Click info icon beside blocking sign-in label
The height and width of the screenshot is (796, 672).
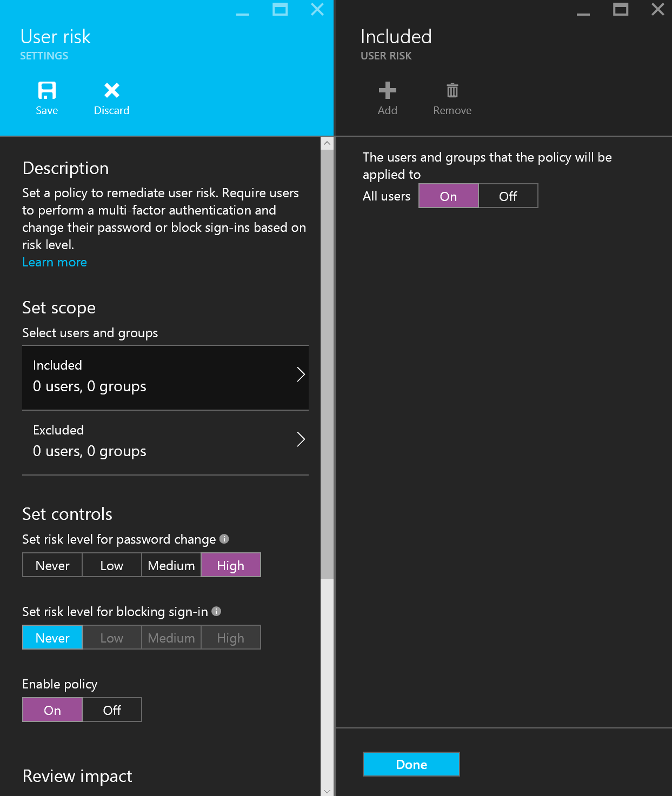click(x=216, y=611)
